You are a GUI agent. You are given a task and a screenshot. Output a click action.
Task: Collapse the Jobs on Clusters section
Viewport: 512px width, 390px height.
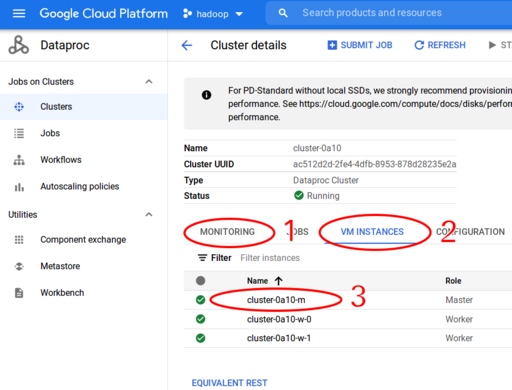click(x=149, y=82)
